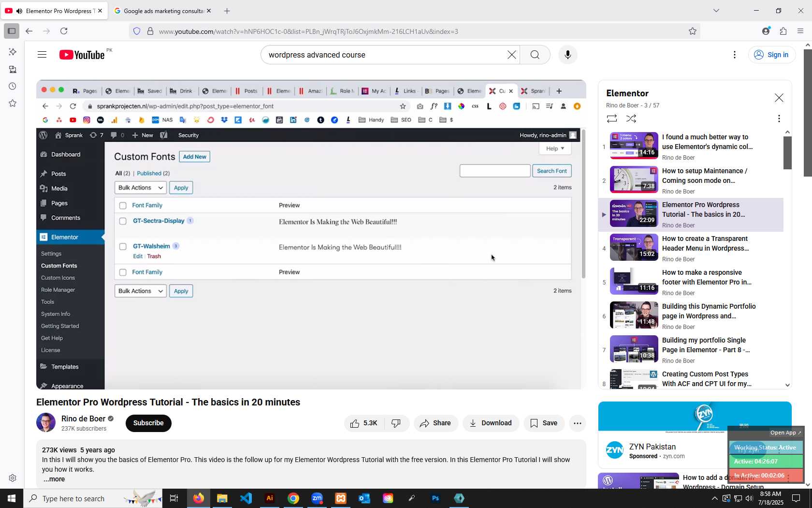
Task: Open sidebar bookmarks star icon
Action: click(x=13, y=103)
